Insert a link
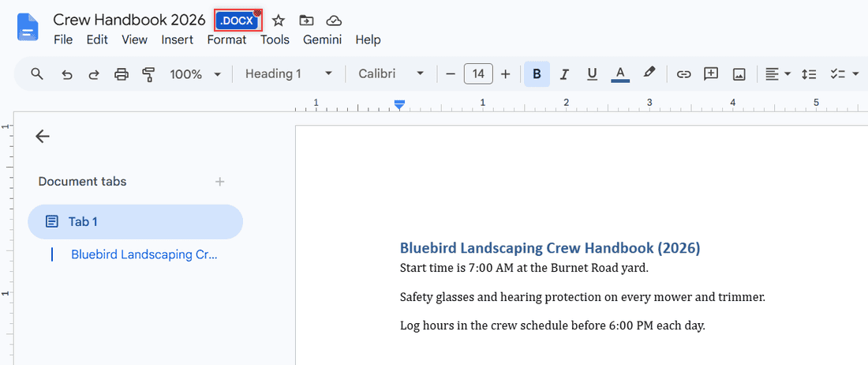The image size is (868, 365). (684, 74)
